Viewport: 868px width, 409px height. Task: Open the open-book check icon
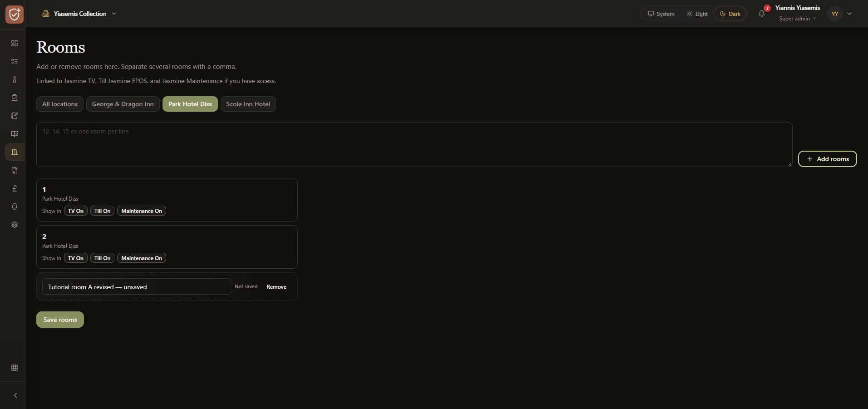click(x=15, y=134)
